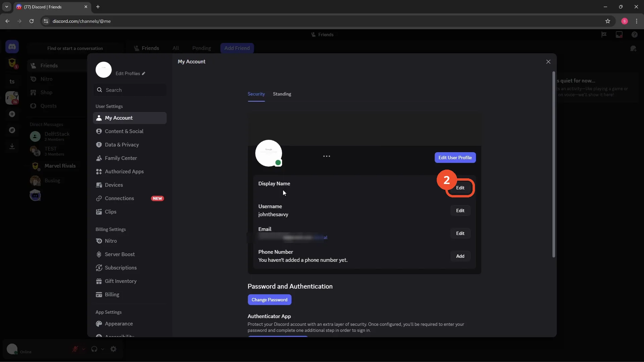Open the Chrome three-dot menu
Screen dimensions: 644x362
pos(637,21)
